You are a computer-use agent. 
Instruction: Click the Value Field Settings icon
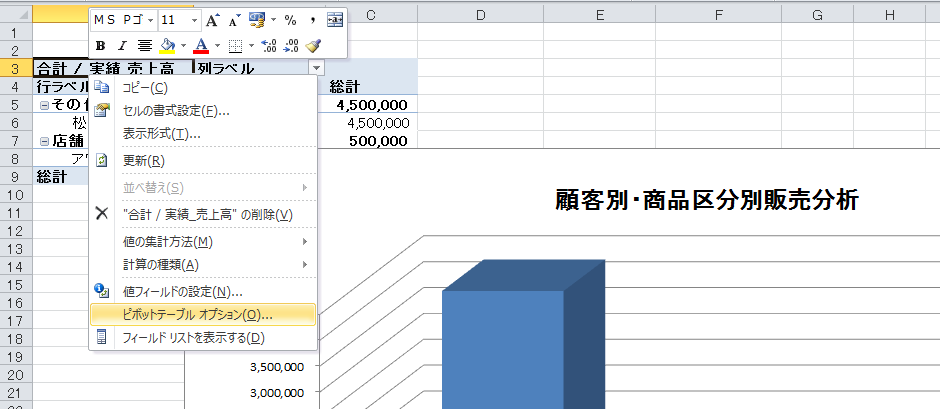pos(102,292)
